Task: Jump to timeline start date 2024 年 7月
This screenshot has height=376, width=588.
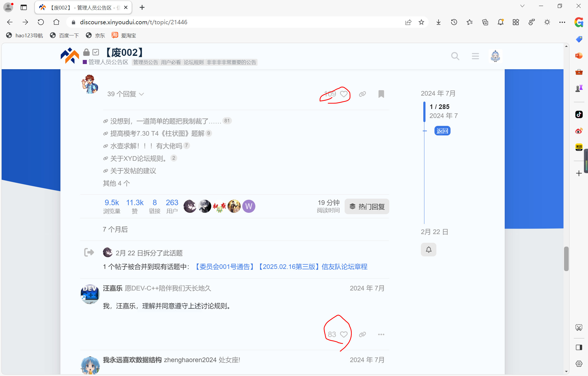Action: pyautogui.click(x=438, y=93)
